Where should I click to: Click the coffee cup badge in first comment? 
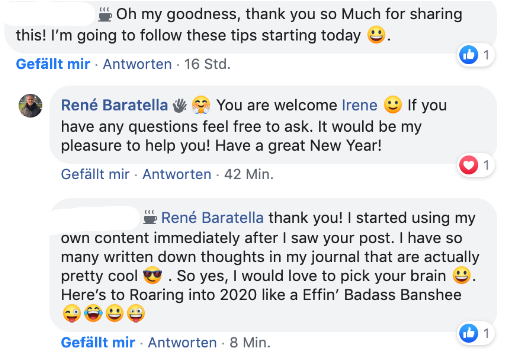105,15
